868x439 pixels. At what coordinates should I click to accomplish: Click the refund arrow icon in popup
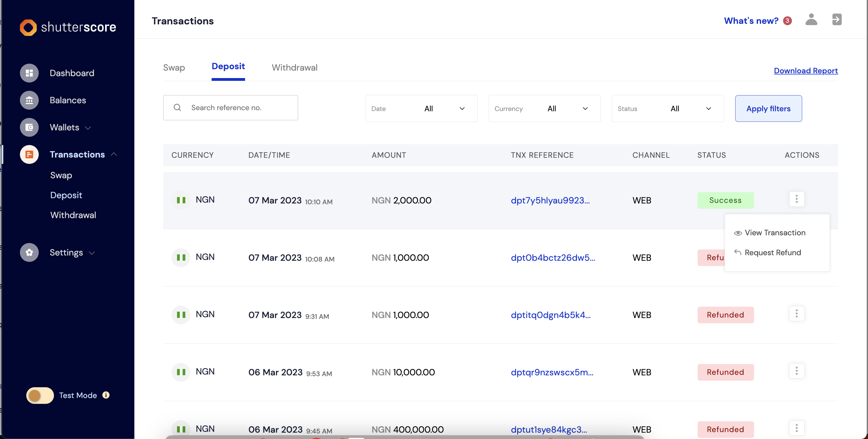pos(738,252)
